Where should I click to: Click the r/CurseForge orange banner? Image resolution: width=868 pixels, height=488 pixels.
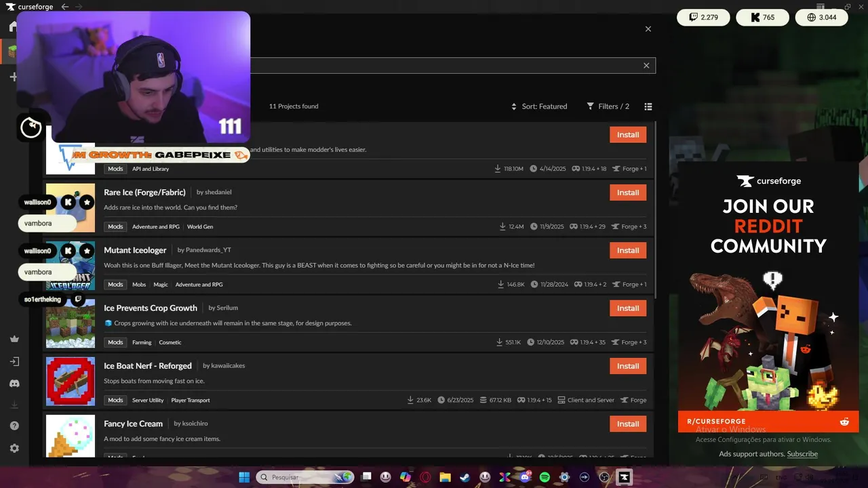[x=768, y=422]
